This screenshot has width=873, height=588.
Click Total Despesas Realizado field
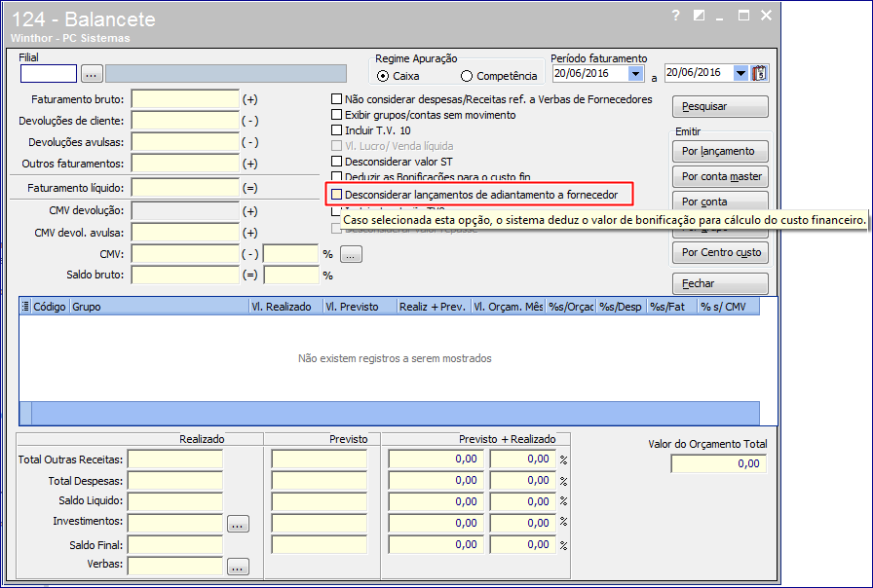[175, 481]
